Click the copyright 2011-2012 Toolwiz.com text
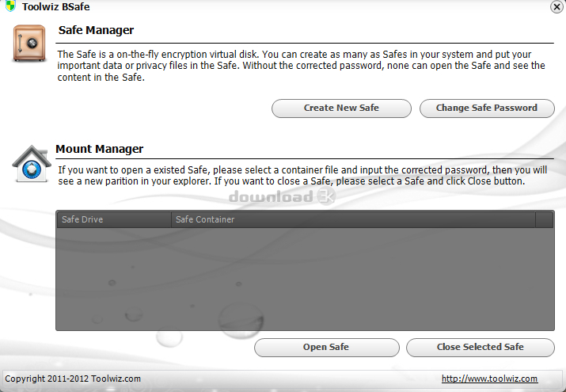 coord(73,379)
